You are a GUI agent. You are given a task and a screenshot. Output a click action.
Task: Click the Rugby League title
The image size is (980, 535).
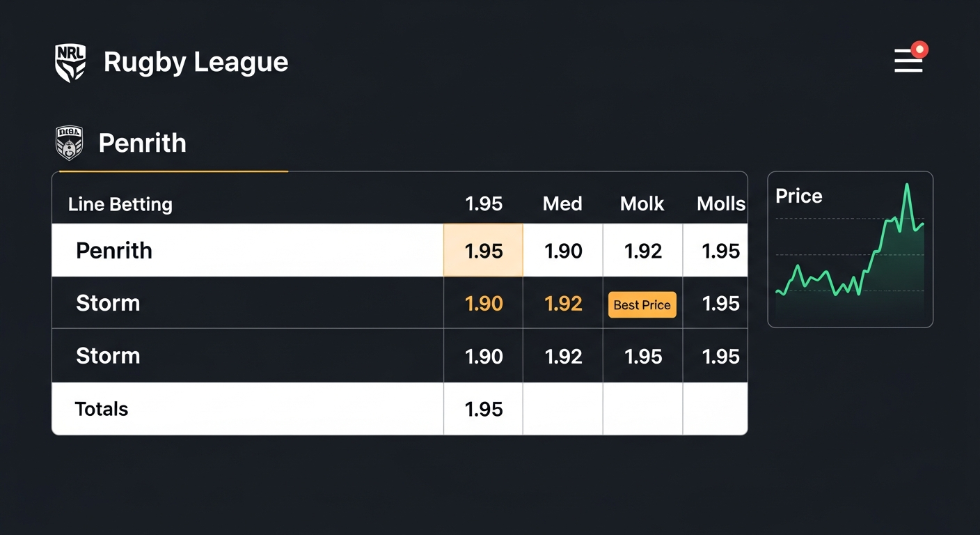tap(196, 62)
